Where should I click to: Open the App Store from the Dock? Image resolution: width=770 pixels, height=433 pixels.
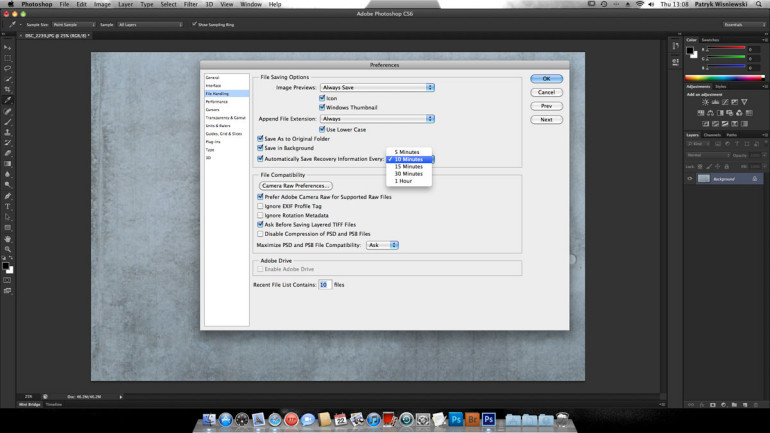coord(225,419)
